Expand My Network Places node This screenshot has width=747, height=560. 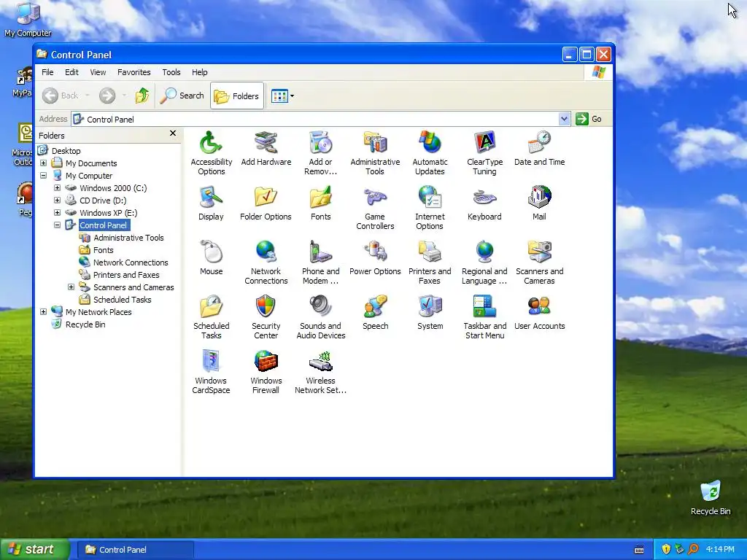click(43, 311)
